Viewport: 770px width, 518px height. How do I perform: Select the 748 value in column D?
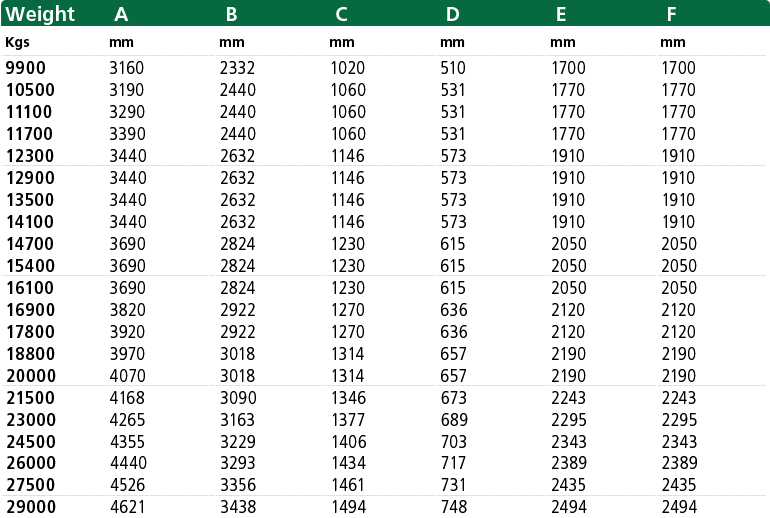454,507
